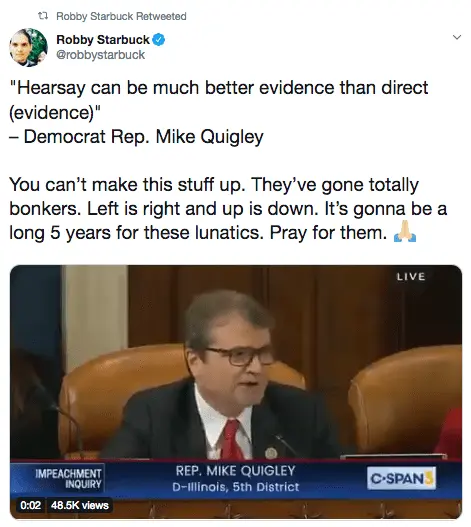Open Robby Starbuck's profile picture
The width and height of the screenshot is (471, 527).
(28, 47)
